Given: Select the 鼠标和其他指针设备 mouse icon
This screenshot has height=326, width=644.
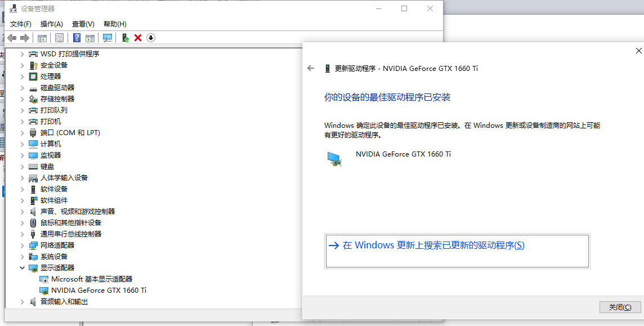Looking at the screenshot, I should [x=33, y=222].
